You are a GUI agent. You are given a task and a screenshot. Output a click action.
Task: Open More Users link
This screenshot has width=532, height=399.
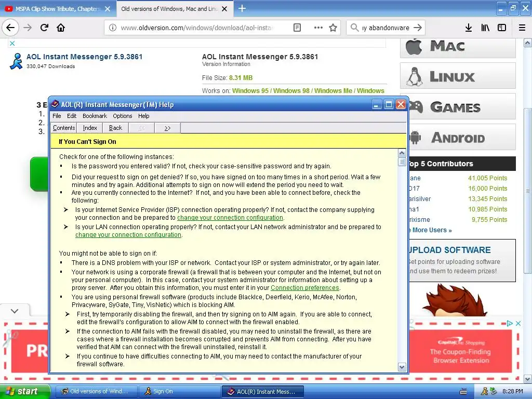click(x=430, y=230)
